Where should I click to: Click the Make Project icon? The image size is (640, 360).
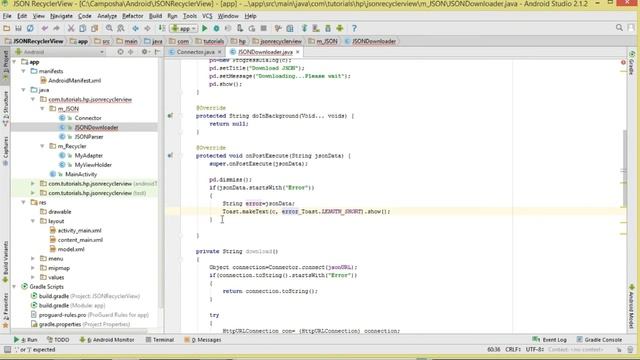point(162,28)
